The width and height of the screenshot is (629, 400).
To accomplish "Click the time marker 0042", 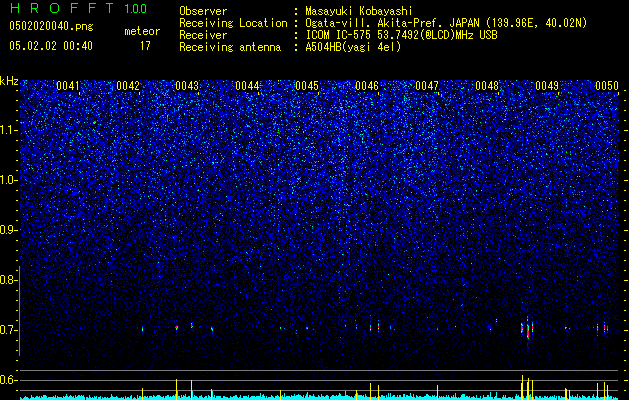I will [x=128, y=86].
